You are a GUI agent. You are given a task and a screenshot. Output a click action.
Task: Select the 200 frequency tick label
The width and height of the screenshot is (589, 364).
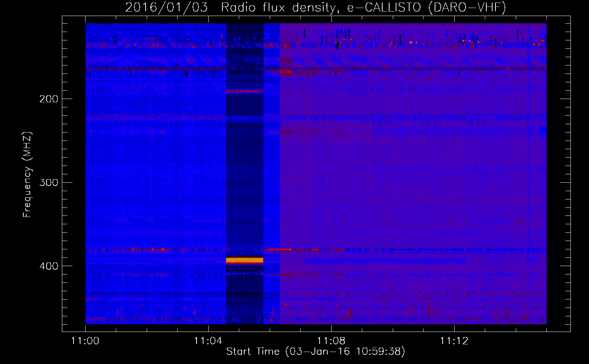(x=49, y=99)
